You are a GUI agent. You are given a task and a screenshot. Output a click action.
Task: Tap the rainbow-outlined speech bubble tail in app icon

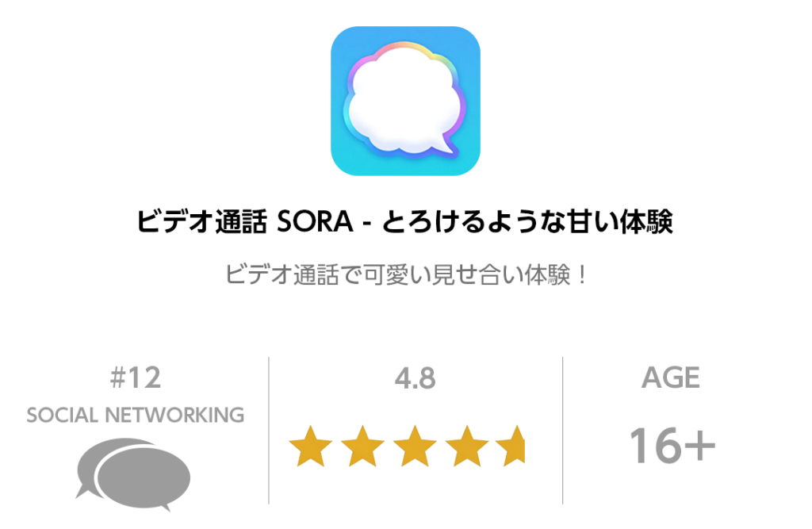click(447, 145)
